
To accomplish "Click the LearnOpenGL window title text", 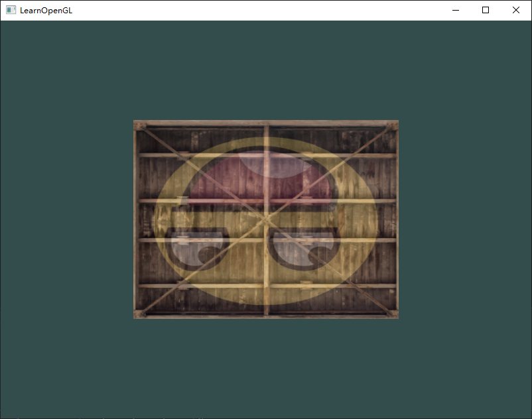I will pyautogui.click(x=46, y=11).
